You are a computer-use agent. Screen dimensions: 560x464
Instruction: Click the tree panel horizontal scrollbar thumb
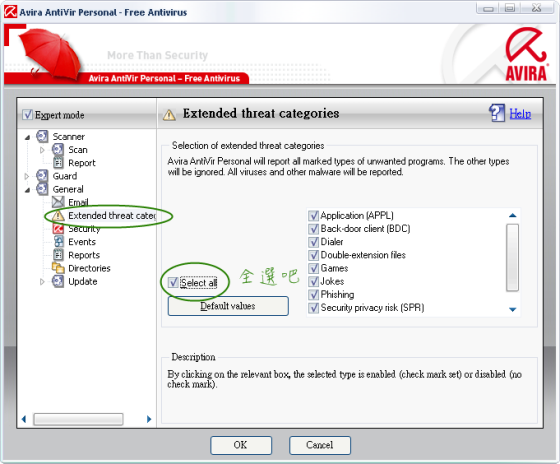[78, 419]
